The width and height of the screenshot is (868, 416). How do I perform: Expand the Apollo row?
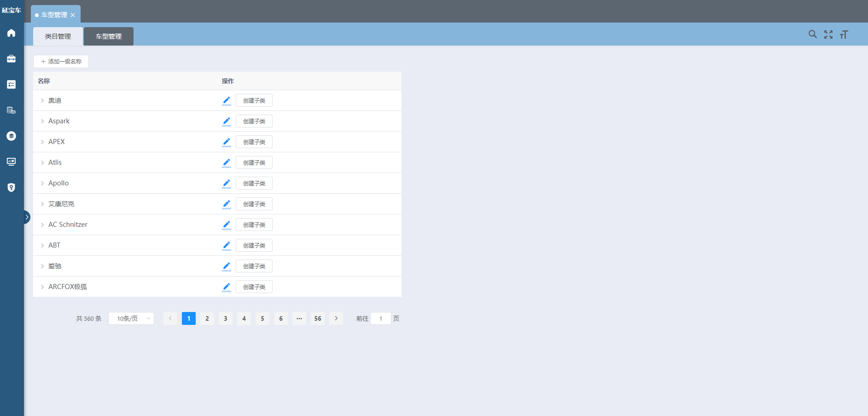(42, 183)
